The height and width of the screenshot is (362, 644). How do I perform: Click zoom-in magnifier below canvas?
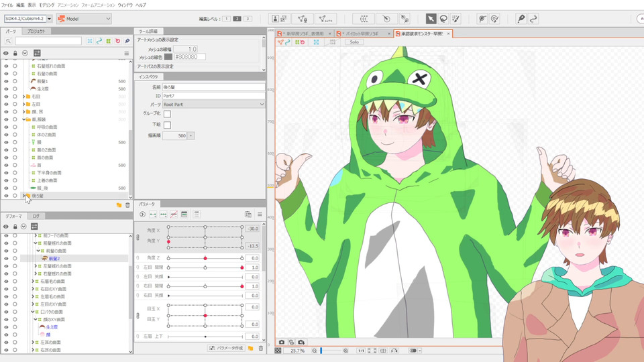coord(345,351)
